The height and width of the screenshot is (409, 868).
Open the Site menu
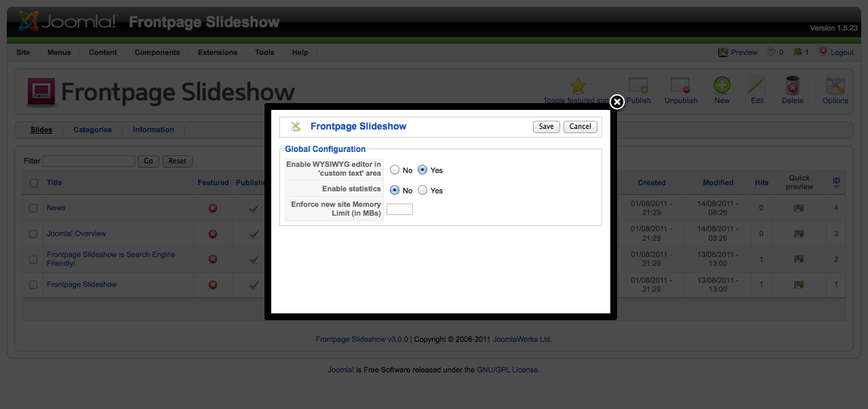[23, 52]
